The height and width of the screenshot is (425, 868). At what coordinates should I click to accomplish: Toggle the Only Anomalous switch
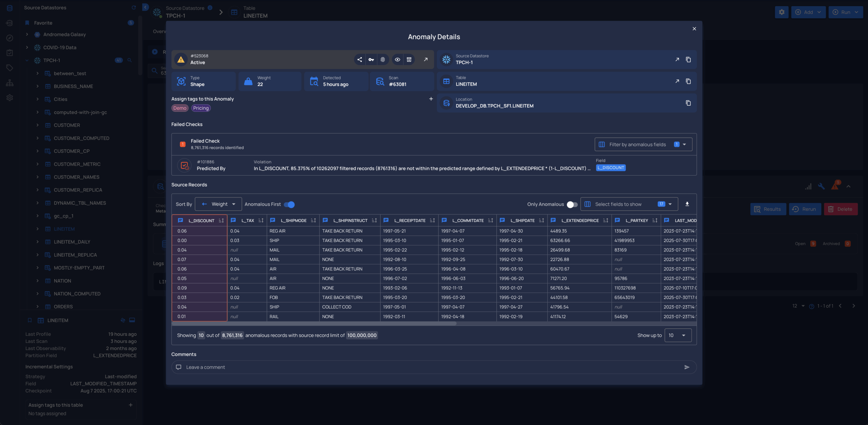click(572, 204)
